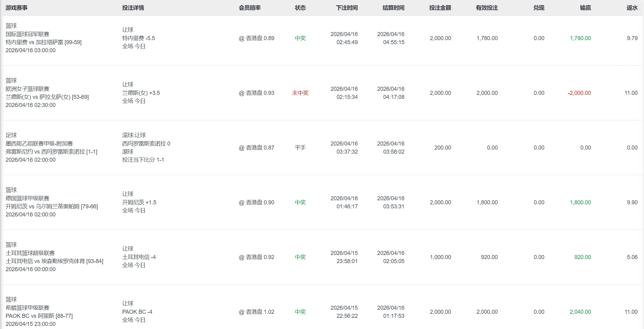644x329 pixels.
Task: Click the 游戏赛事 column header
Action: [16, 8]
